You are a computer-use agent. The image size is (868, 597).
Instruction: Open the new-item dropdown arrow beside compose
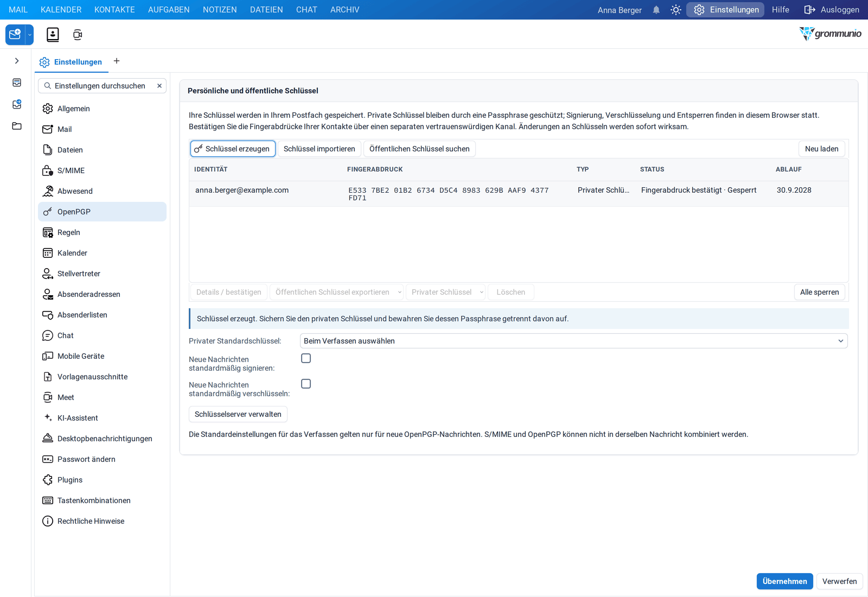pyautogui.click(x=30, y=35)
